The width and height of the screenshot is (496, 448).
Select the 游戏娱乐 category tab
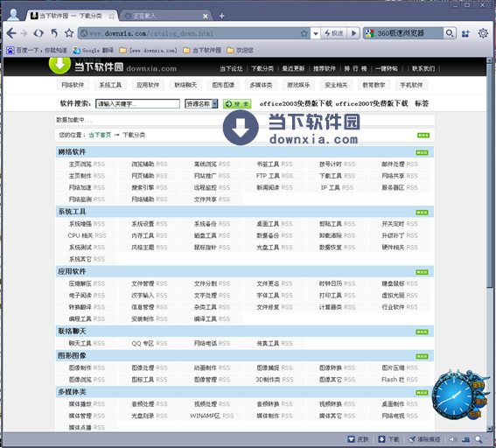298,85
